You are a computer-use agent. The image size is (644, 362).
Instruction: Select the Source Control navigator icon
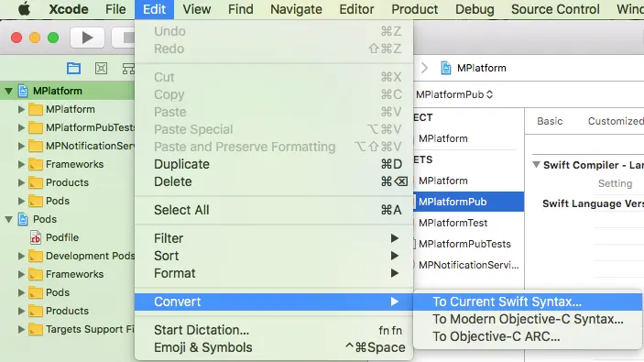pyautogui.click(x=101, y=68)
